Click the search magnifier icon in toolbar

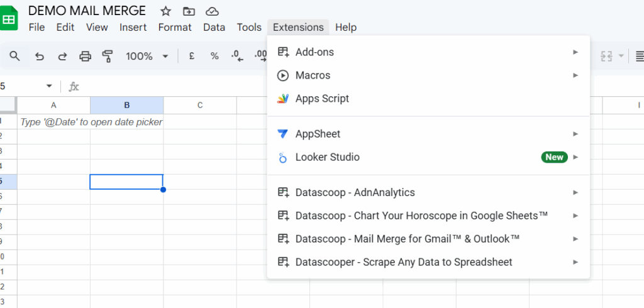tap(14, 57)
